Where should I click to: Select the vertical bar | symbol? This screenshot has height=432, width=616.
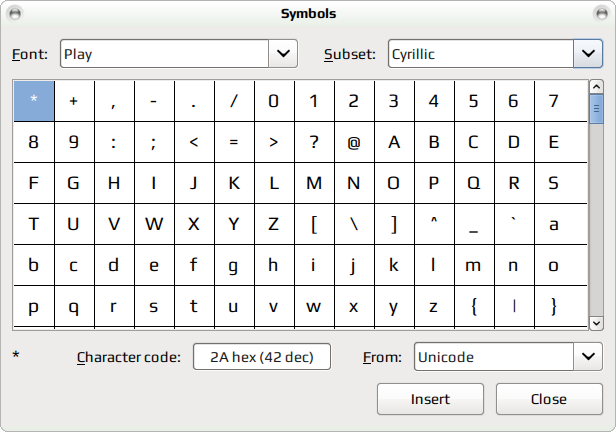[x=514, y=306]
